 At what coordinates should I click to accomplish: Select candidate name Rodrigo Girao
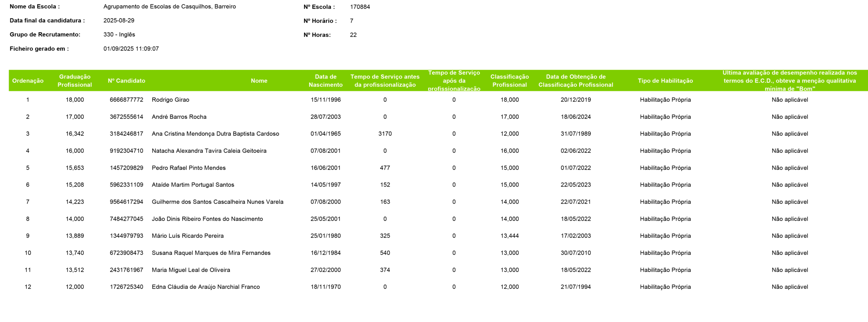tap(171, 100)
